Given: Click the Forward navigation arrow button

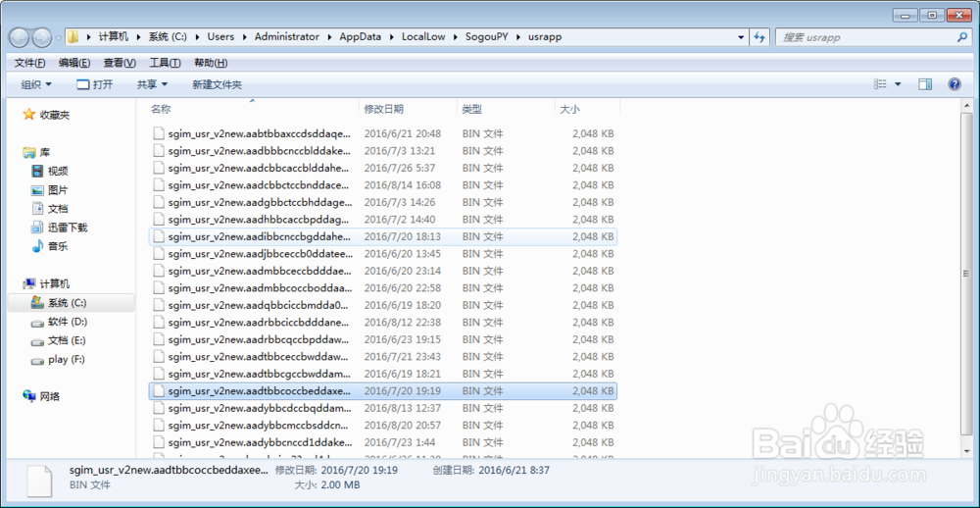Looking at the screenshot, I should [42, 37].
